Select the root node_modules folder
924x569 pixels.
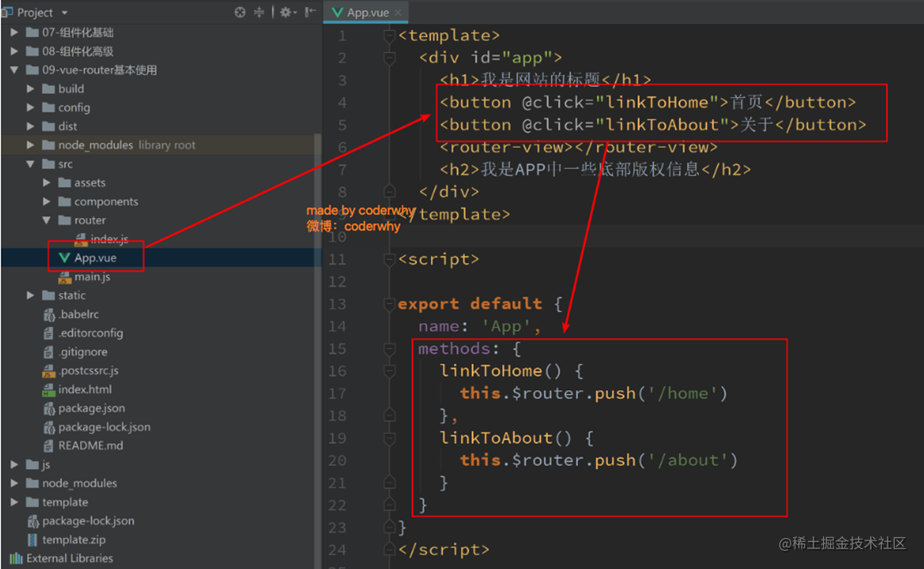coord(79,484)
